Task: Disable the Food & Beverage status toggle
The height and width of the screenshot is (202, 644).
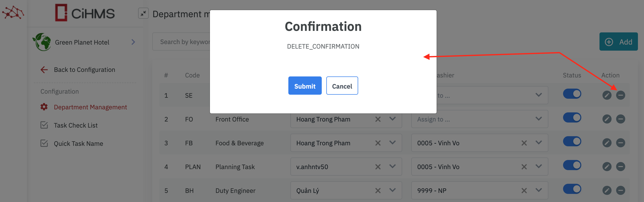Action: 572,142
